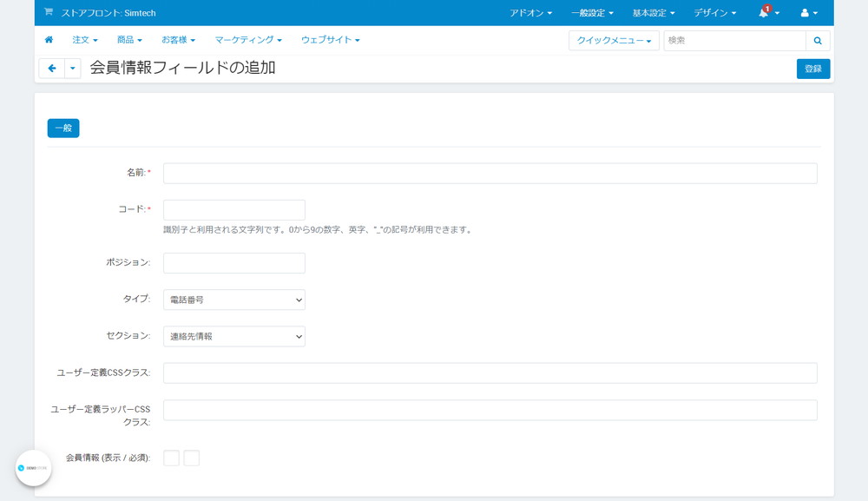Focus the 名前 input field
Image resolution: width=868 pixels, height=501 pixels.
click(x=490, y=174)
